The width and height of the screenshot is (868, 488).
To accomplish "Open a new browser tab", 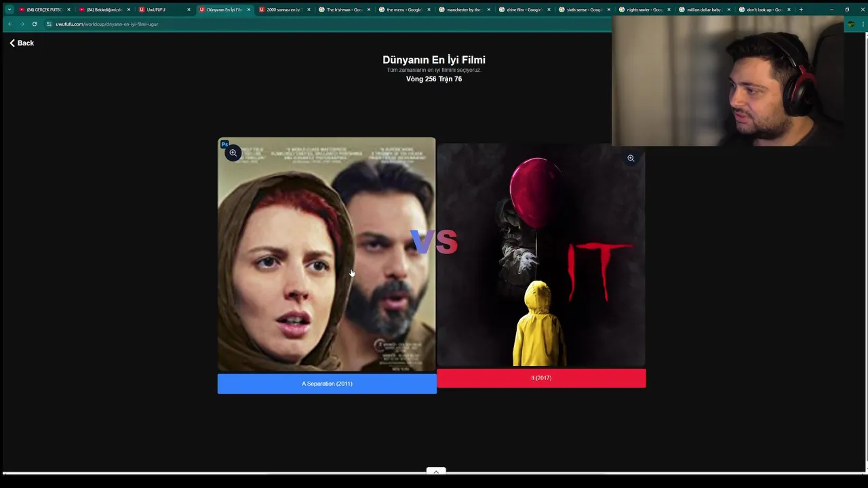I will pos(801,9).
